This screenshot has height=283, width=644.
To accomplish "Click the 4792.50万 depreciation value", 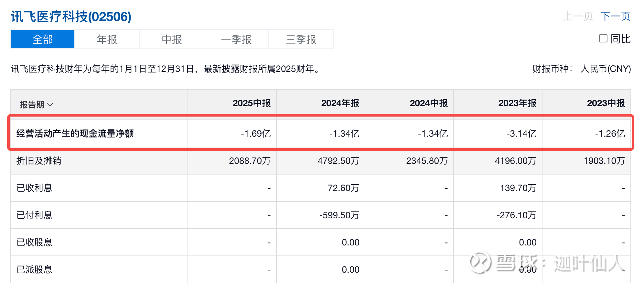I will [x=338, y=161].
